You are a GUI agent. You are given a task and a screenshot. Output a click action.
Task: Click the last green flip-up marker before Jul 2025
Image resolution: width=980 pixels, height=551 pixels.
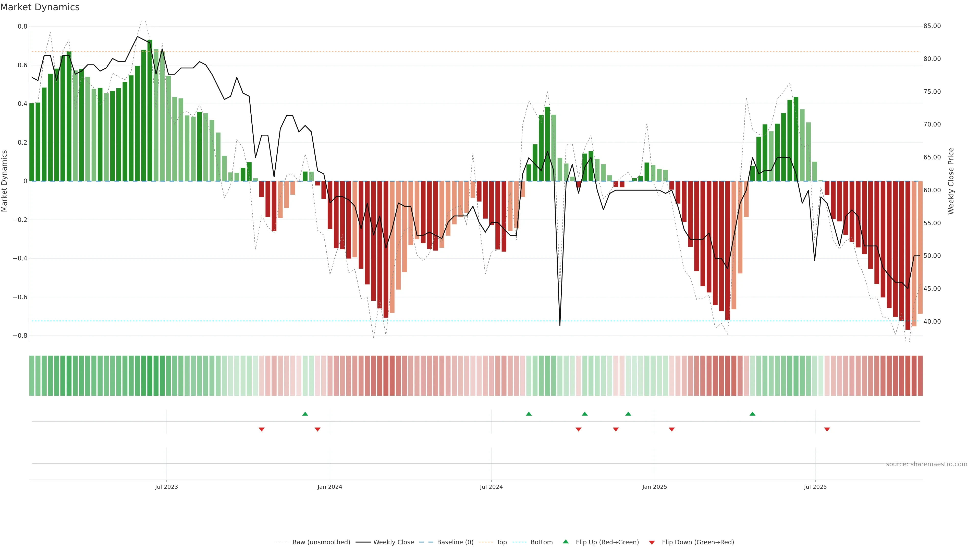[752, 414]
